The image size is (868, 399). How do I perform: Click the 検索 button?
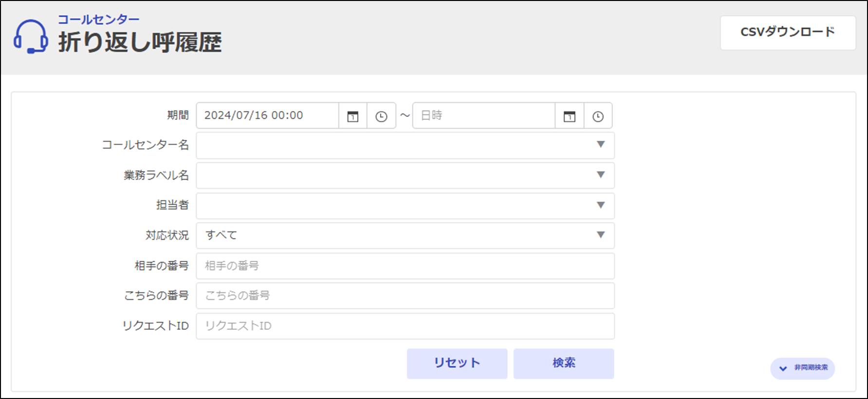coord(564,363)
